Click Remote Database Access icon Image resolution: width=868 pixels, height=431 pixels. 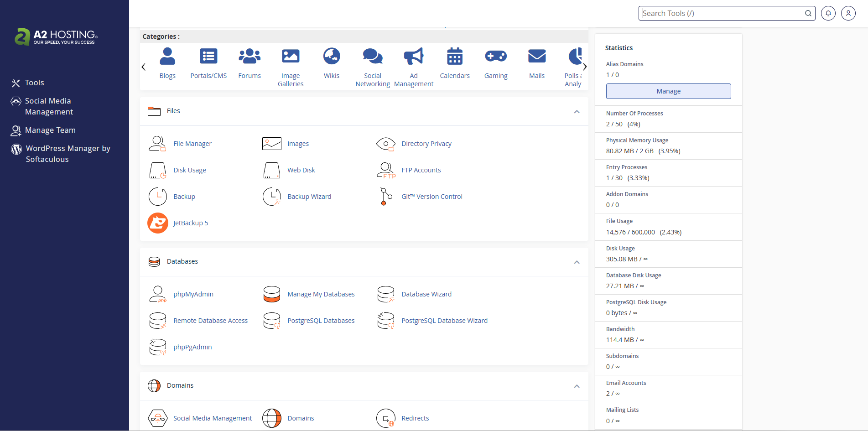tap(158, 321)
